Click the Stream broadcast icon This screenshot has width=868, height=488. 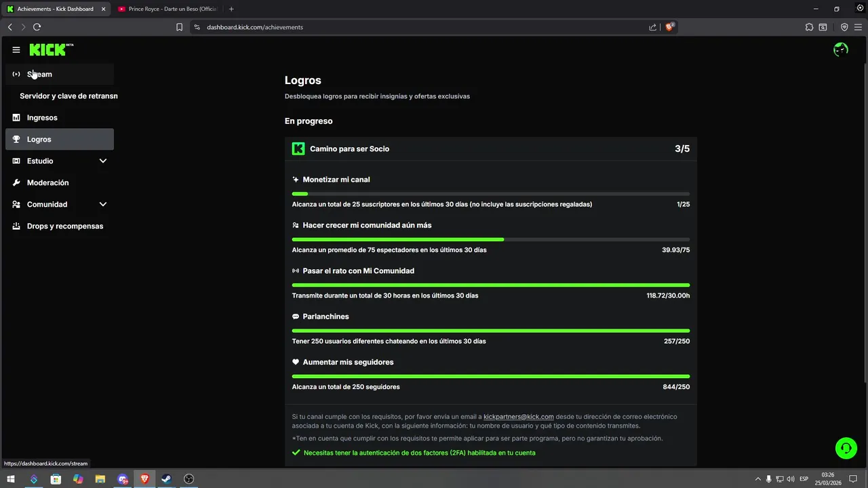[16, 74]
